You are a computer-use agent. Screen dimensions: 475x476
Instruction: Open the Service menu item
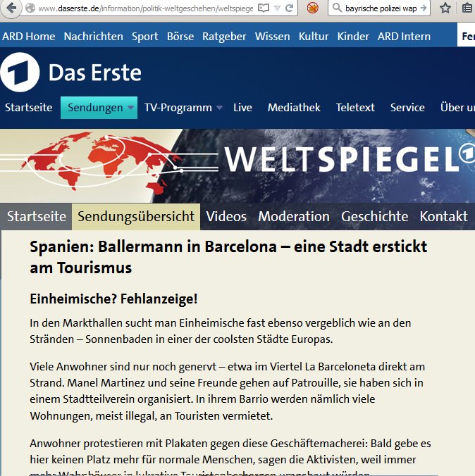click(407, 108)
